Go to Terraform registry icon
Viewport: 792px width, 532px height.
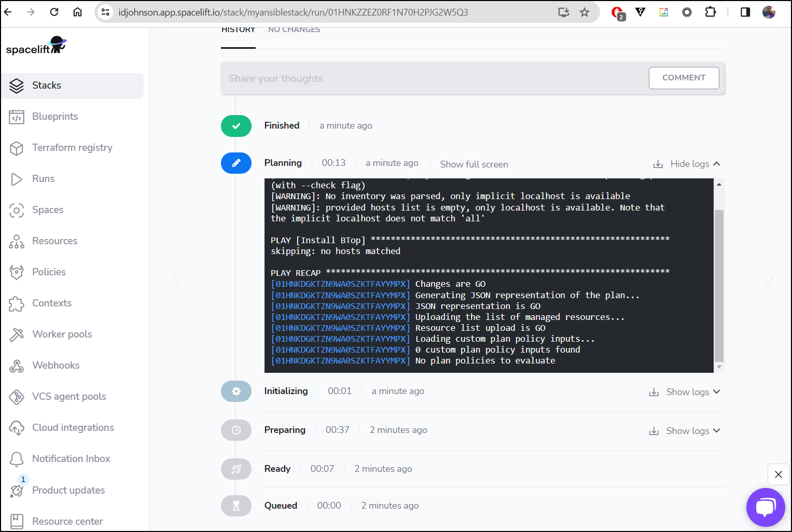17,148
